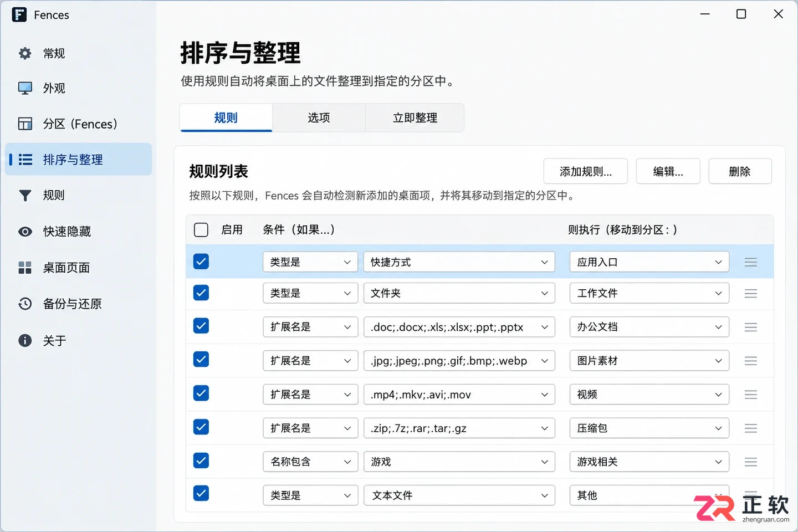
Task: Click reorder handle of 工作文件 row
Action: tap(751, 294)
